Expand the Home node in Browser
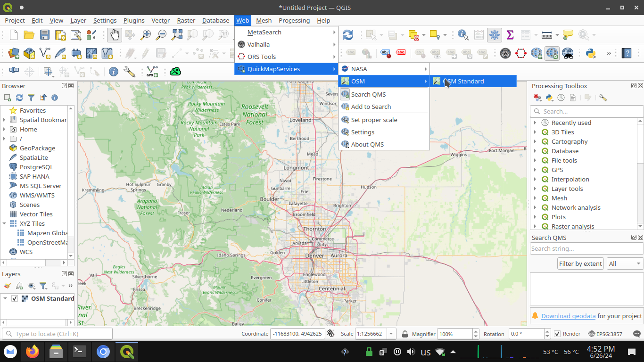 click(x=4, y=129)
